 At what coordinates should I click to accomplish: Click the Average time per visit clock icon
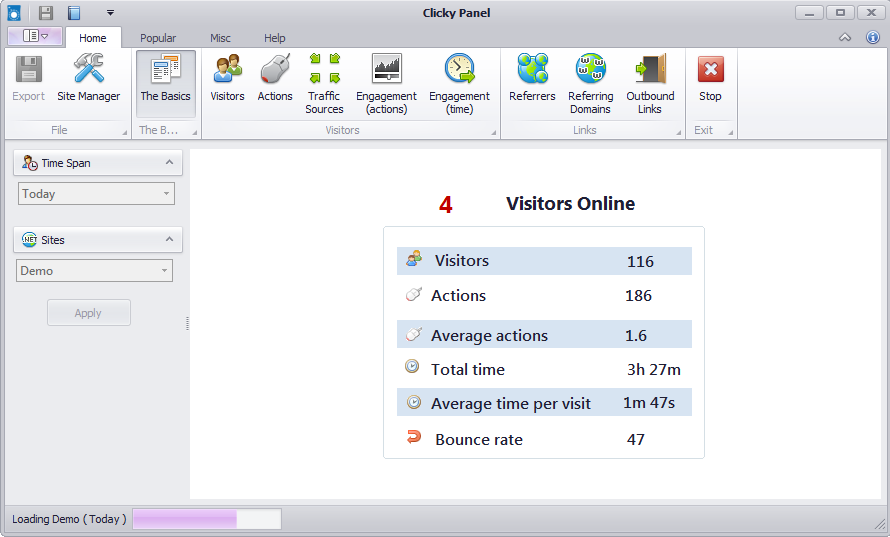[x=414, y=402]
